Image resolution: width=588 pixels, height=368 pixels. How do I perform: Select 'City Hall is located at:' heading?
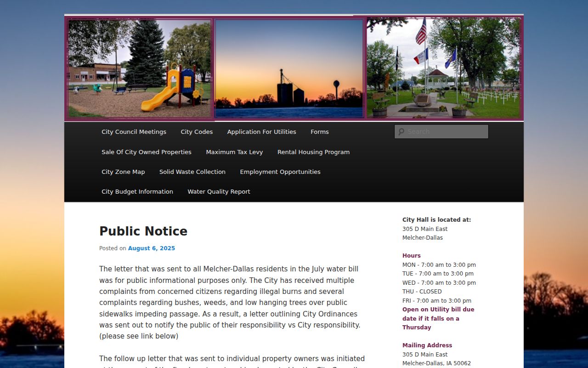(436, 220)
